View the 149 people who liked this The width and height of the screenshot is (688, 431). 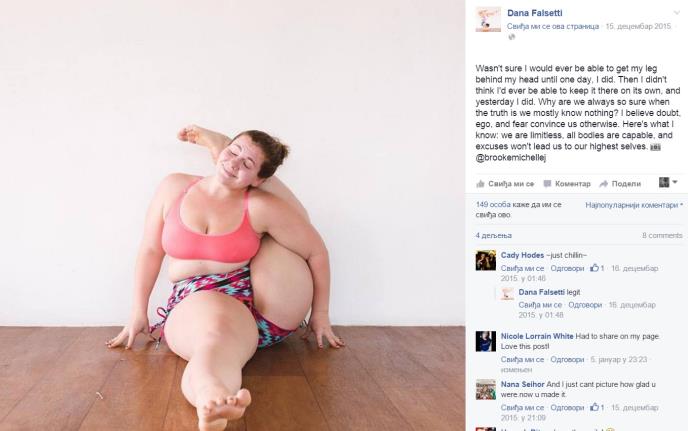[x=518, y=209]
